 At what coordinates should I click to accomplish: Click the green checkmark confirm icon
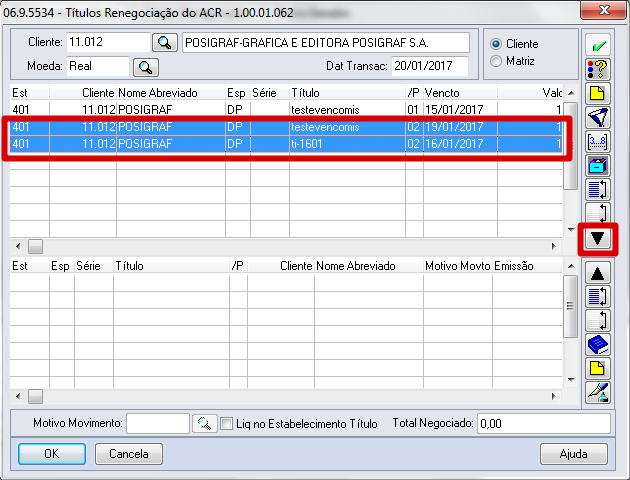click(598, 45)
